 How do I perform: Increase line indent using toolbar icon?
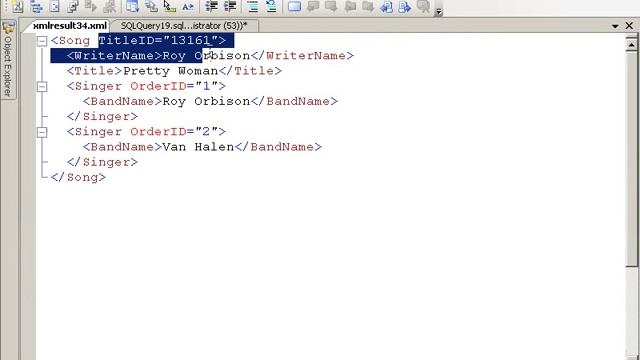pyautogui.click(x=230, y=6)
